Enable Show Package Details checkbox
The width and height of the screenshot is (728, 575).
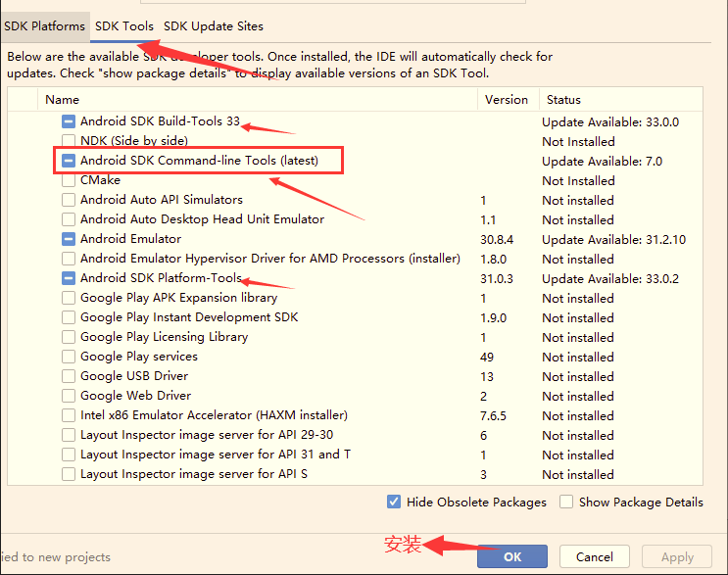566,502
